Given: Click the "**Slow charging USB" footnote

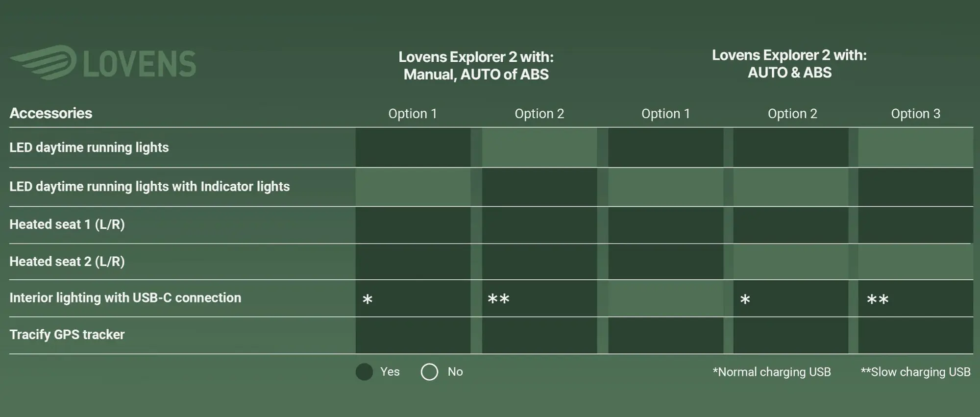Looking at the screenshot, I should pos(915,372).
